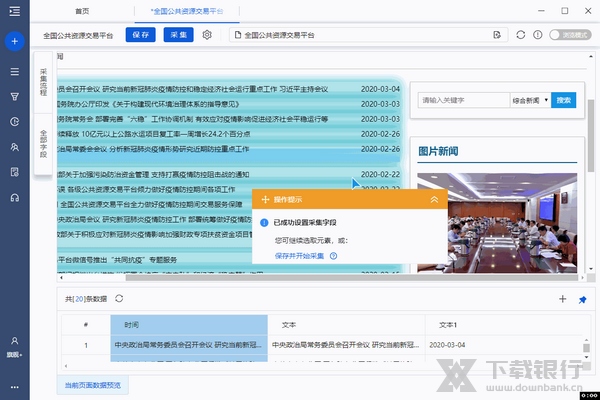Collapse the 操作提示 panel chevron

434,199
